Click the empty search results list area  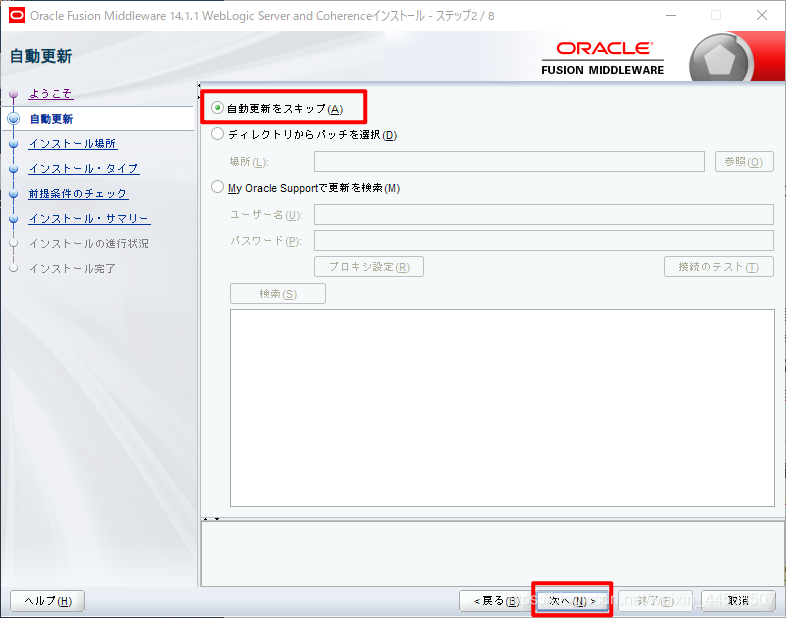point(502,408)
